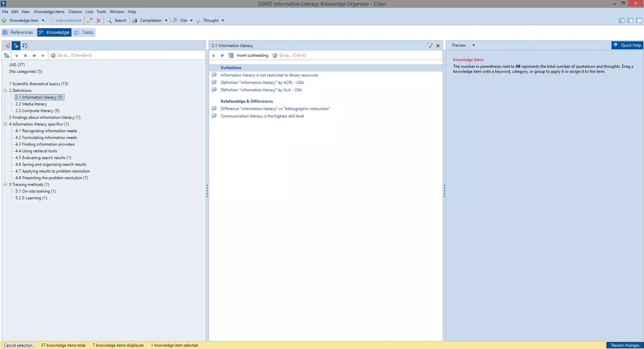Move knowledge item up in middle panel

click(214, 55)
